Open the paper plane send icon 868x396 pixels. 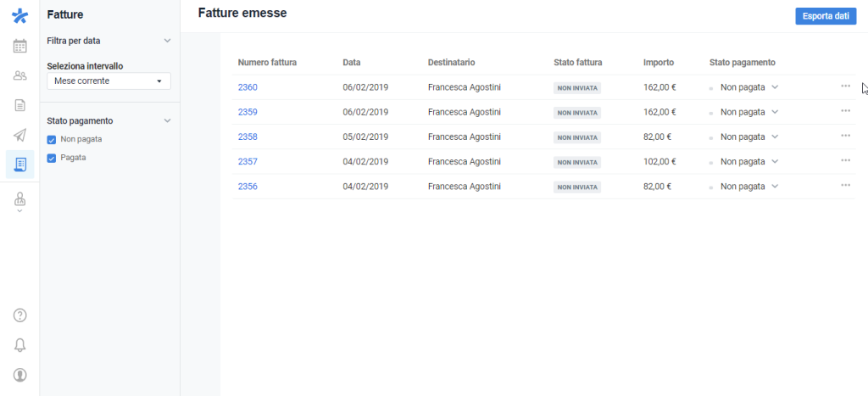point(19,135)
